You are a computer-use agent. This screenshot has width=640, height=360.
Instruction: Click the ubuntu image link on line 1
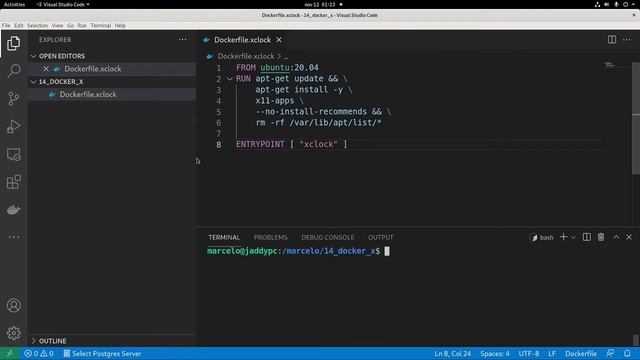[x=275, y=67]
